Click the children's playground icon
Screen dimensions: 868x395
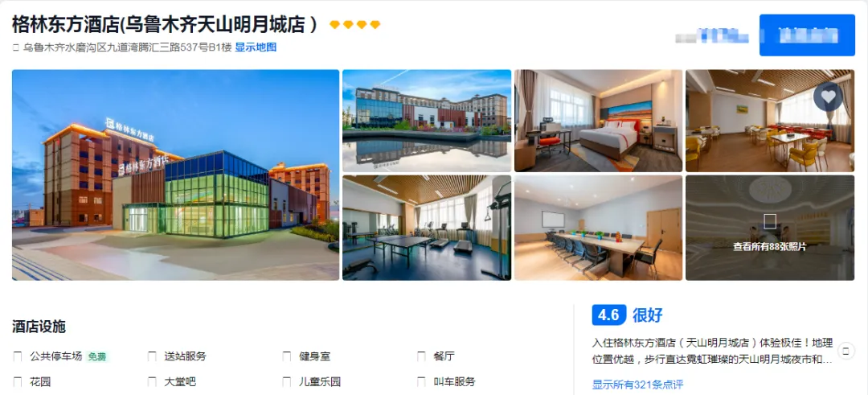pyautogui.click(x=287, y=381)
